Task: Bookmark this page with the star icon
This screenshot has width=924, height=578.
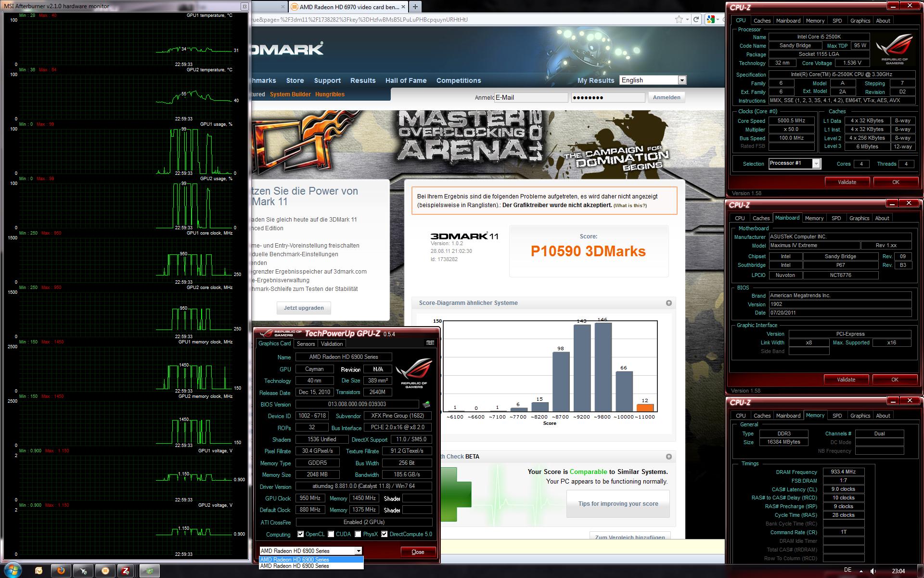Action: pos(679,19)
